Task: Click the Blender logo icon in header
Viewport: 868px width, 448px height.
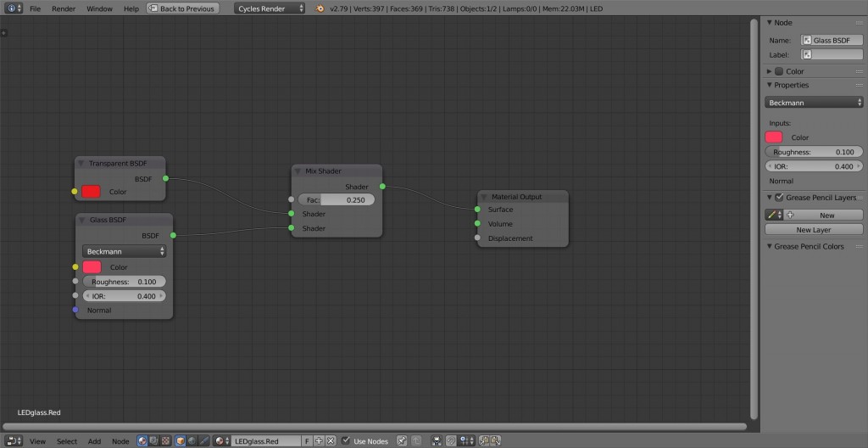Action: coord(320,8)
